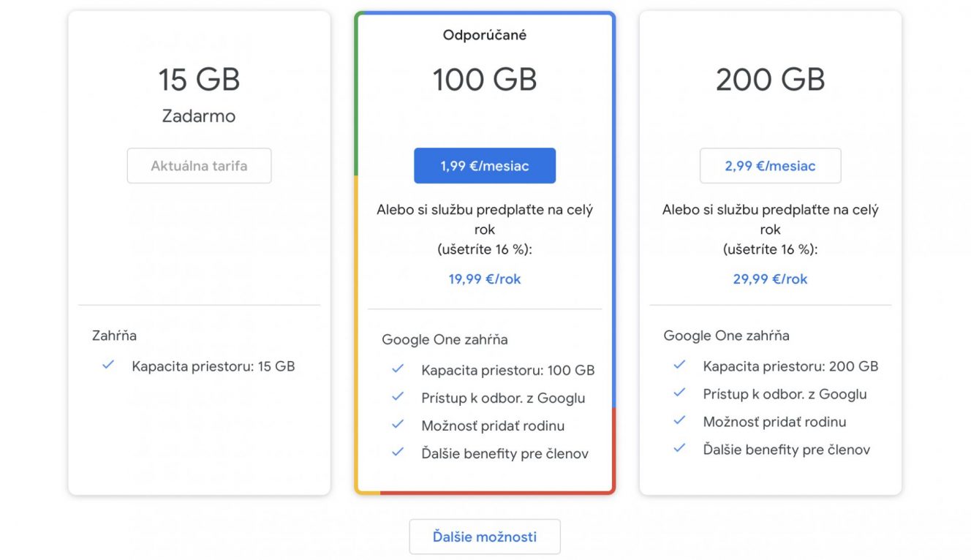Click the 200 GB plan heading
This screenshot has height=560, width=971.
point(770,79)
